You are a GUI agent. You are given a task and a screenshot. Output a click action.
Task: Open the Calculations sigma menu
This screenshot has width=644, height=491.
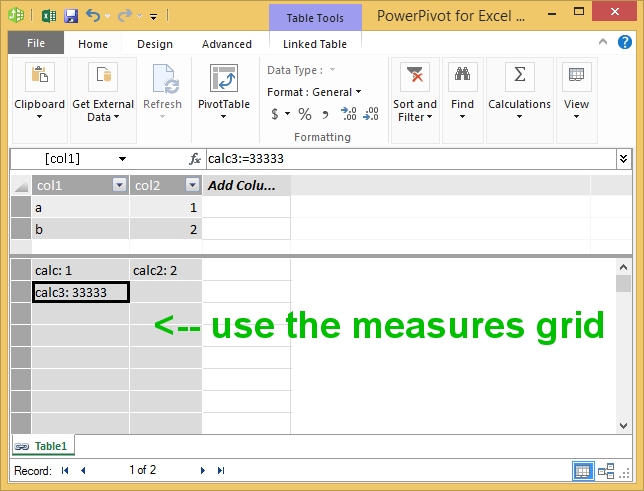pyautogui.click(x=519, y=78)
